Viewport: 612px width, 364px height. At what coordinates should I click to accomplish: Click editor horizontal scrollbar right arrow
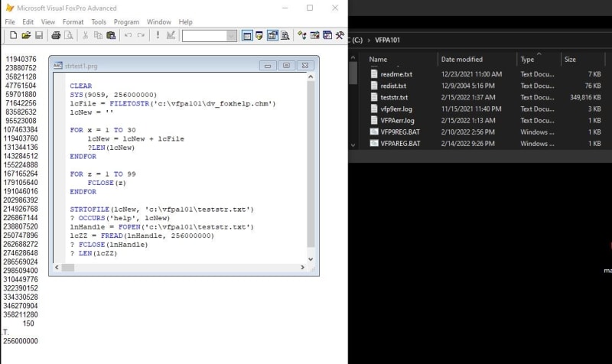[302, 267]
